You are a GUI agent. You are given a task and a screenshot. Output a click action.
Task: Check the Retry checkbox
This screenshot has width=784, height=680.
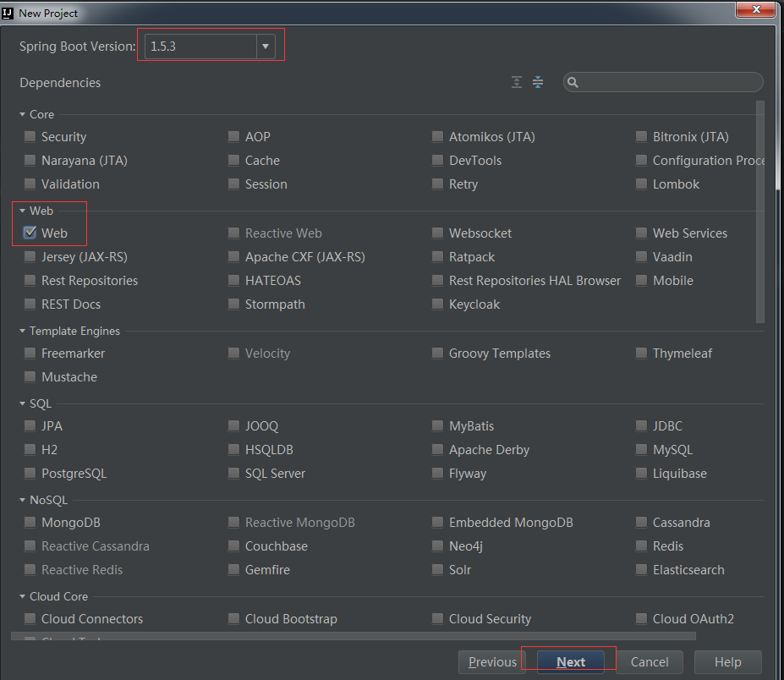coord(437,184)
